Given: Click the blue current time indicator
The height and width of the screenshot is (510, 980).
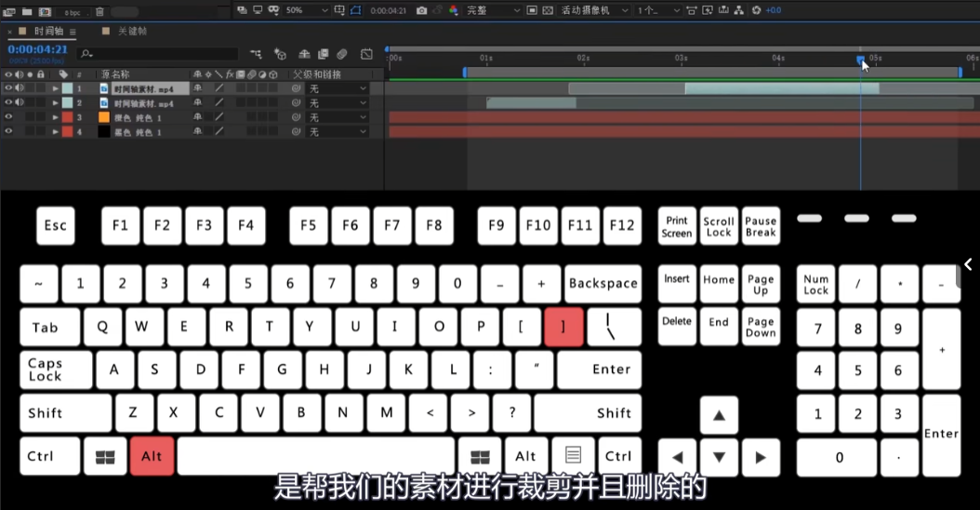Looking at the screenshot, I should click(860, 59).
